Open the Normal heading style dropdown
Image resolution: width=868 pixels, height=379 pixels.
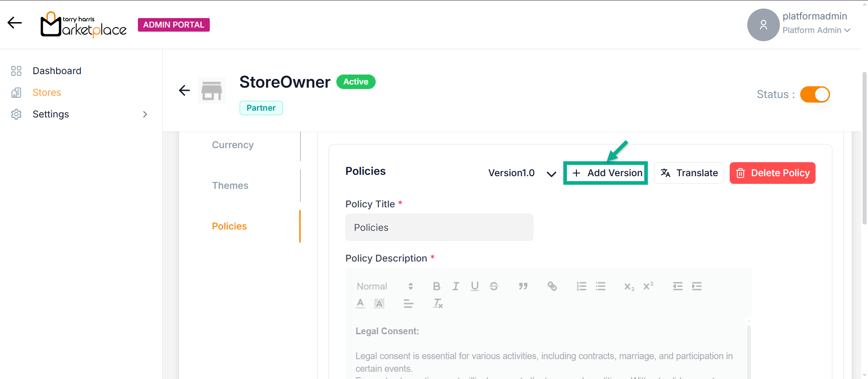(x=384, y=286)
